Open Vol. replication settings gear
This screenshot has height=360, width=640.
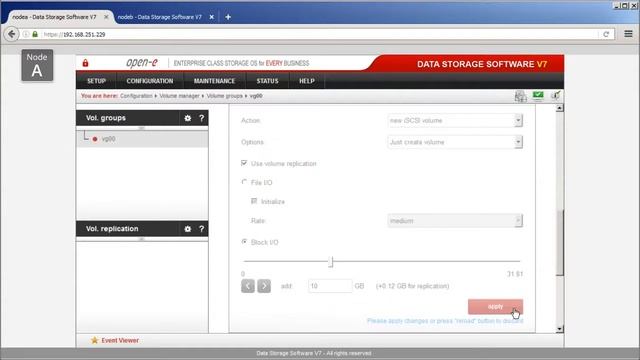pyautogui.click(x=188, y=229)
